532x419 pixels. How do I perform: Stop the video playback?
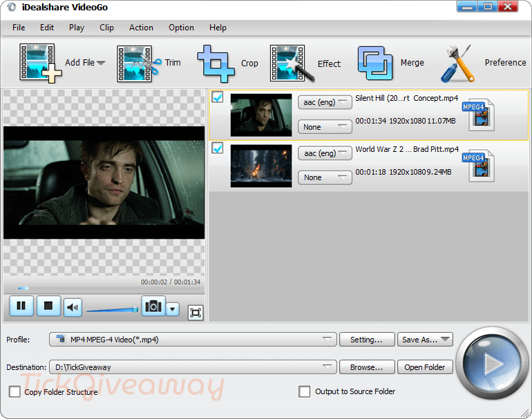[x=48, y=306]
